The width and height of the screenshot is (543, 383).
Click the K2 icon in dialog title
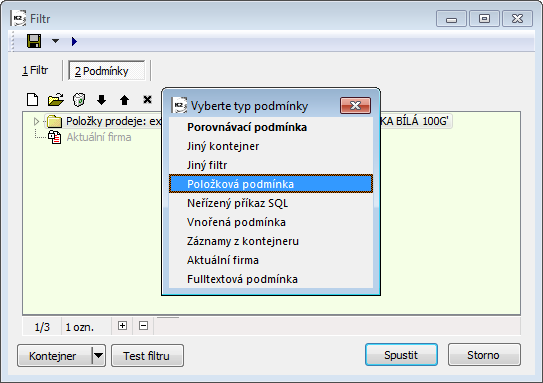pos(179,105)
